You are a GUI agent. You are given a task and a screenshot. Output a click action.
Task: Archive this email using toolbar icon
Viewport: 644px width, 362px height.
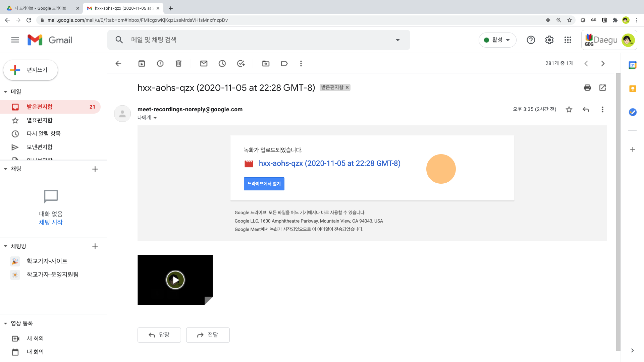[x=142, y=63]
